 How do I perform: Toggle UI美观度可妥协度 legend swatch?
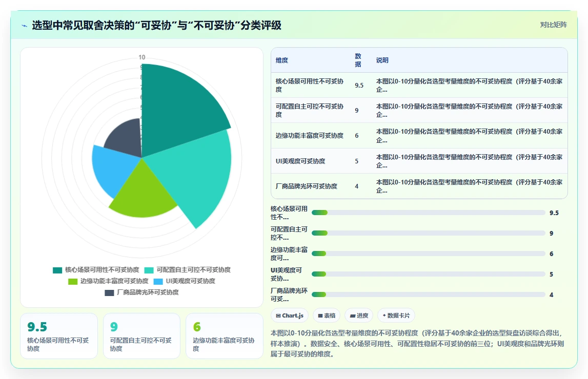pos(158,281)
